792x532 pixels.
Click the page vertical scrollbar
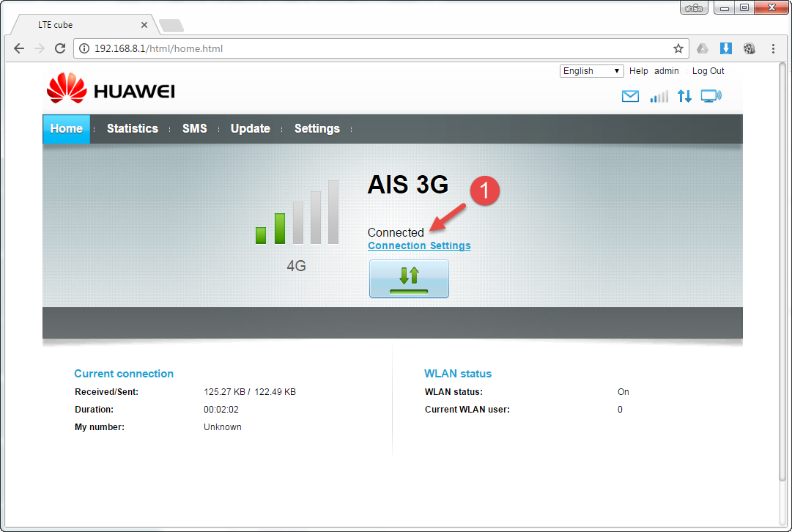(782, 273)
